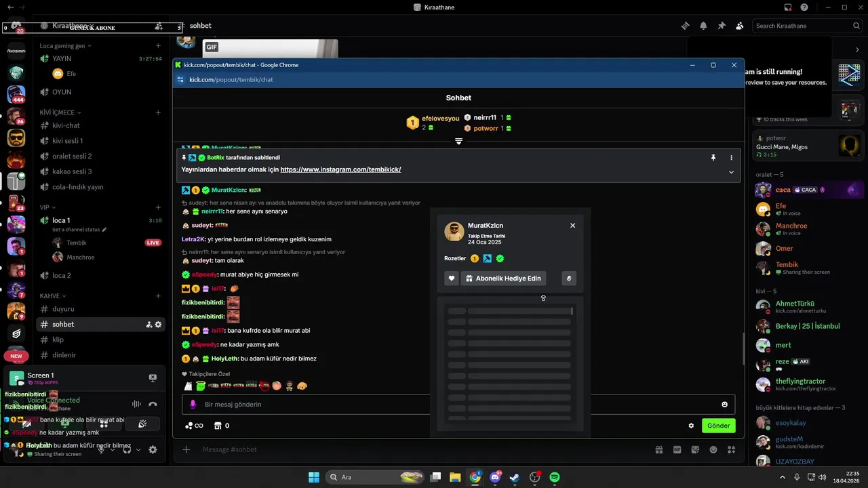This screenshot has height=488, width=868.
Task: Click the Kick channel points icon
Action: point(194,426)
